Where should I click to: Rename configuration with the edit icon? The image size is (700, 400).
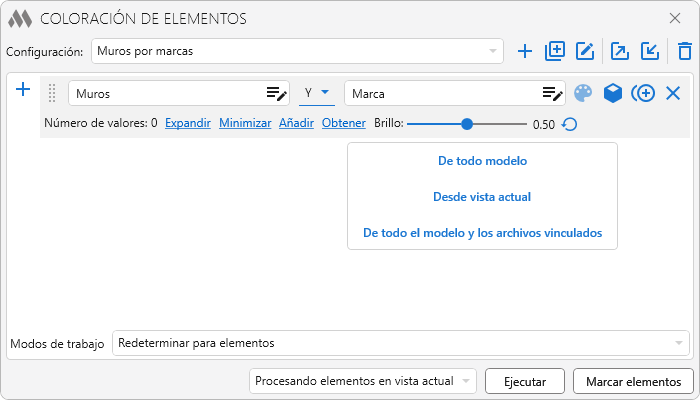[585, 52]
